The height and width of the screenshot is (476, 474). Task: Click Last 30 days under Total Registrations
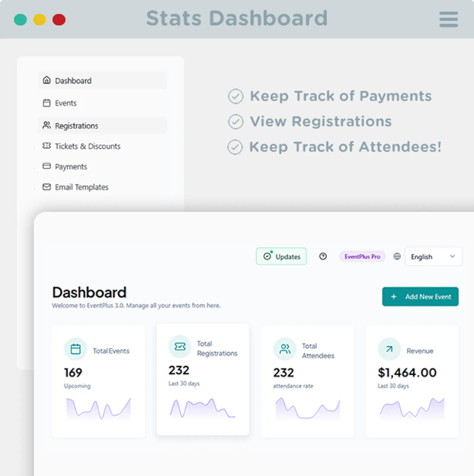[184, 384]
